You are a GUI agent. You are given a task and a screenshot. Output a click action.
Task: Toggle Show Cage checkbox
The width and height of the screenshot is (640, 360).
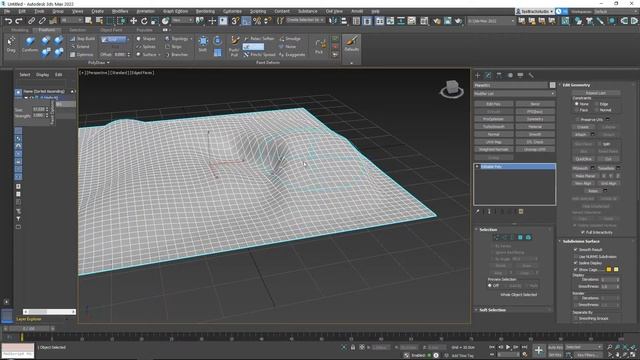tap(576, 269)
